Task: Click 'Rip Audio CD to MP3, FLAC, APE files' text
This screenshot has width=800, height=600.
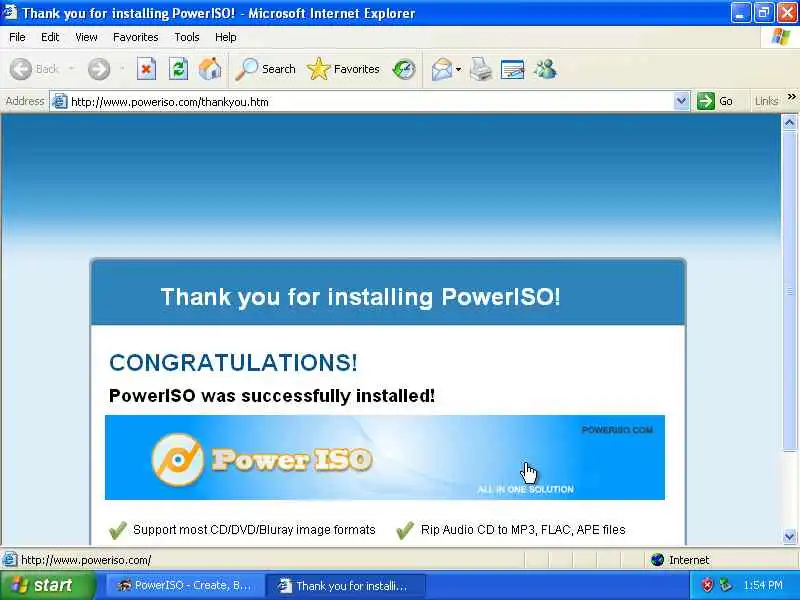Action: [x=523, y=530]
